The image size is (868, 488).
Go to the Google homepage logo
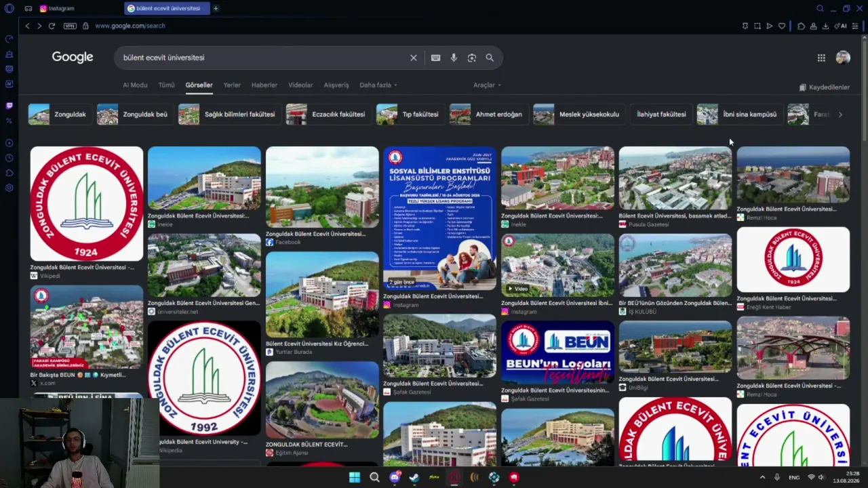73,58
